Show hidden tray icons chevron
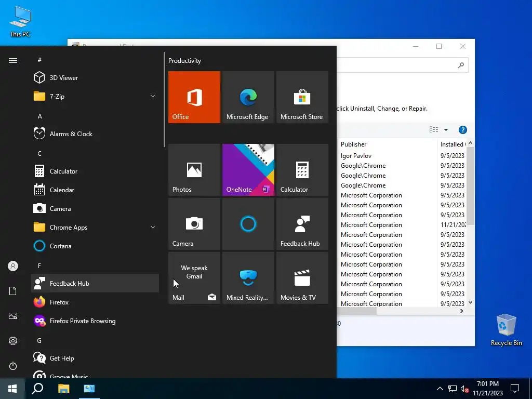Image resolution: width=532 pixels, height=399 pixels. coord(440,389)
